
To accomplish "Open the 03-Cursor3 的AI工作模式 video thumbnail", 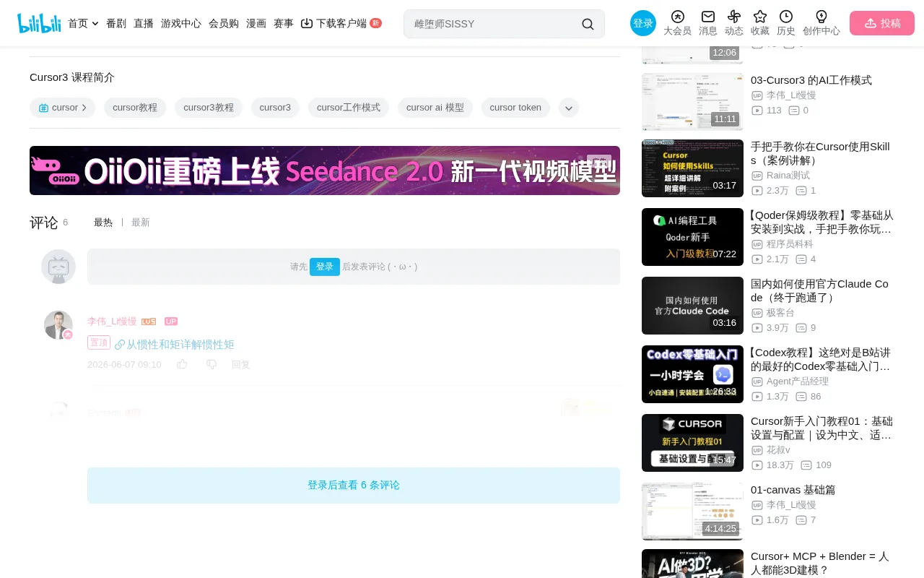I will 692,101.
